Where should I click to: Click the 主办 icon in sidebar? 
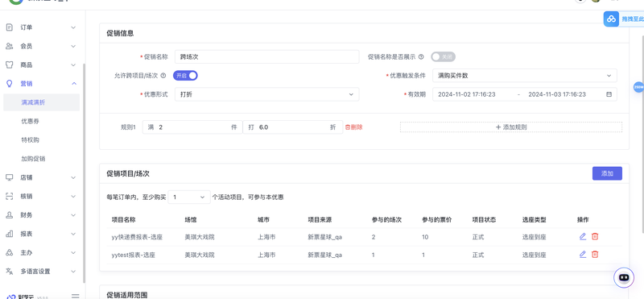coord(10,252)
